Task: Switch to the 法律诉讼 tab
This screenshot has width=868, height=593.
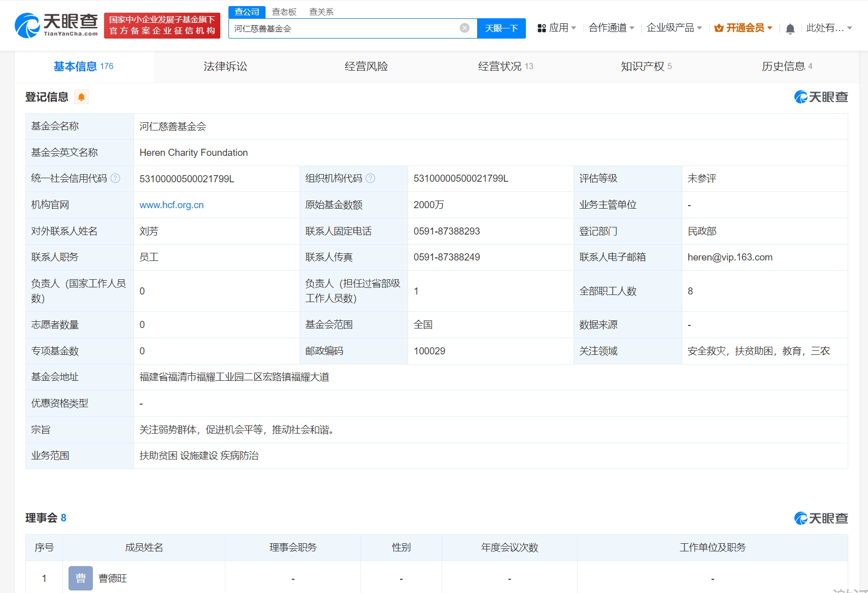Action: pos(225,67)
